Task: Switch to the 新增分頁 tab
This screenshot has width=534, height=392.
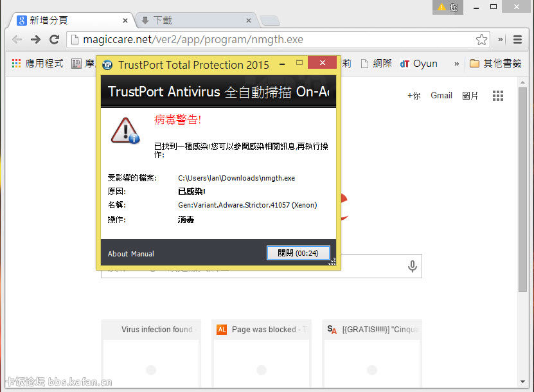Action: tap(72, 21)
